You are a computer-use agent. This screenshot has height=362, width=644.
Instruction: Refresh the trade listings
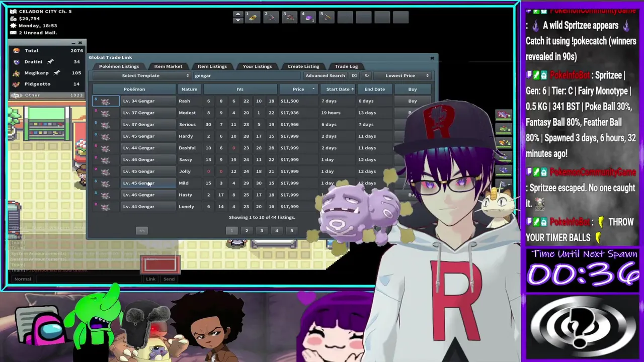(366, 75)
